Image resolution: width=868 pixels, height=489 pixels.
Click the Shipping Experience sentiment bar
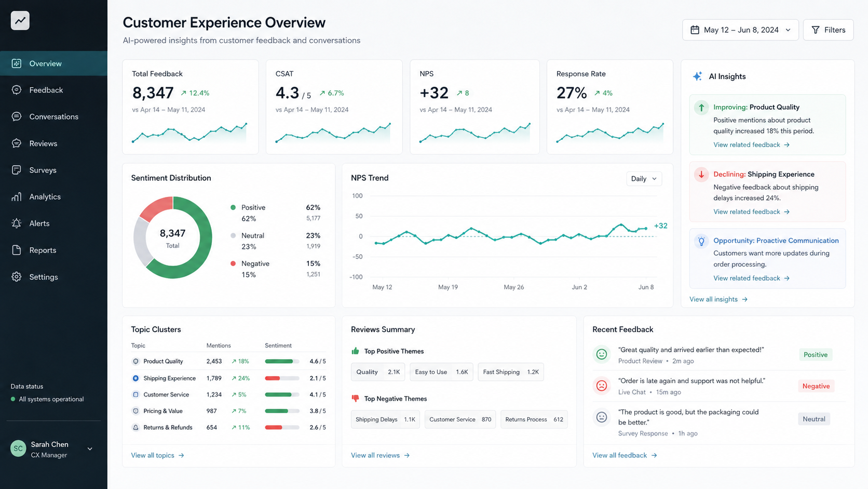(282, 378)
